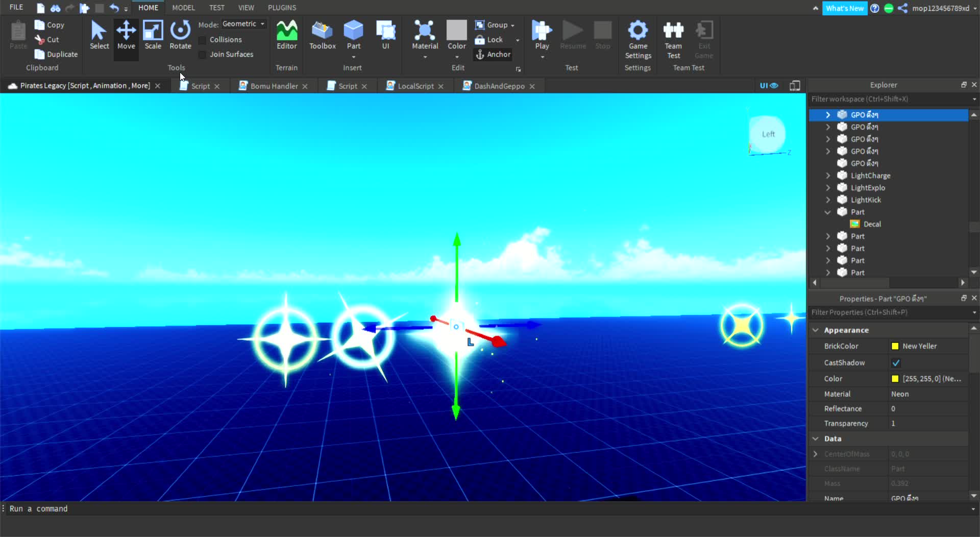Collapse the Appearance properties section
Screen dimensions: 980x537
click(815, 330)
